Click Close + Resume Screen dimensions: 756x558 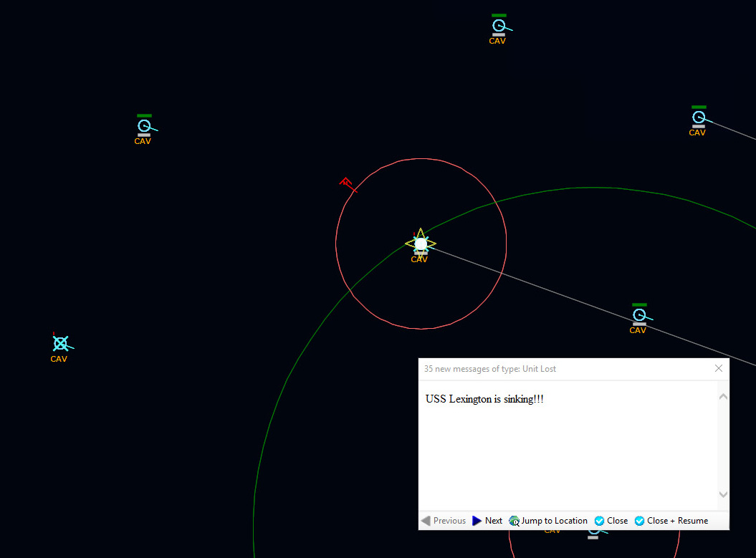(x=671, y=521)
